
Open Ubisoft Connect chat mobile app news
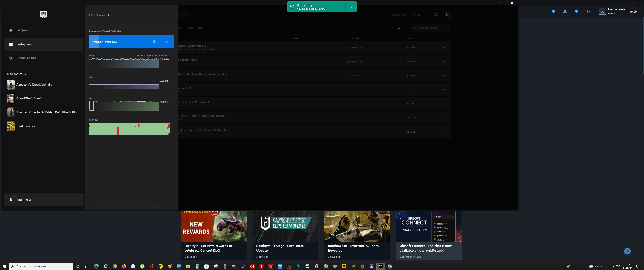click(429, 235)
